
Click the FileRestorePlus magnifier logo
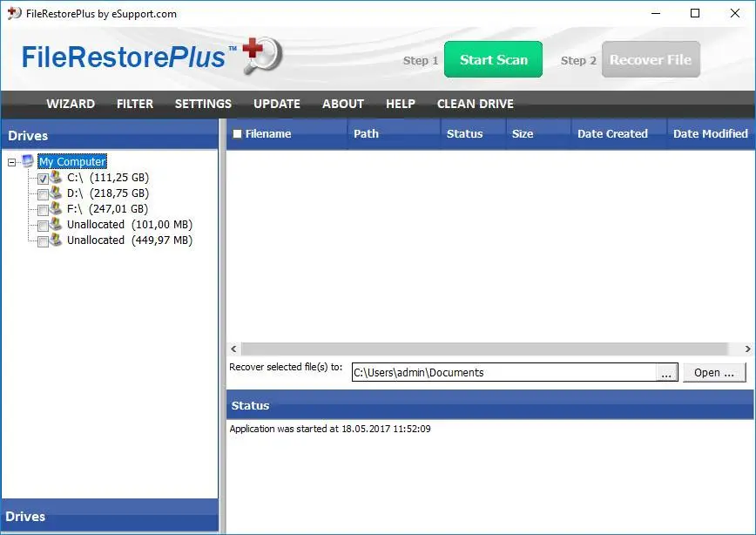(x=262, y=56)
